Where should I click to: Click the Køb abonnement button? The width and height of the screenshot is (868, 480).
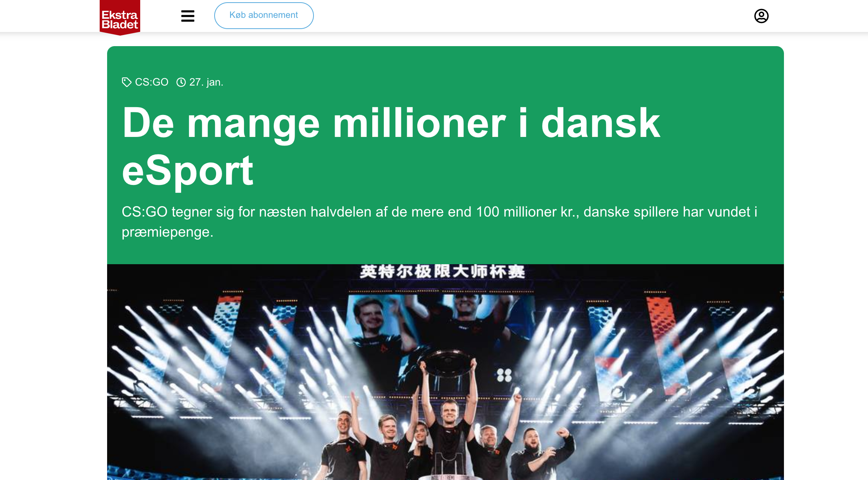[x=264, y=15]
